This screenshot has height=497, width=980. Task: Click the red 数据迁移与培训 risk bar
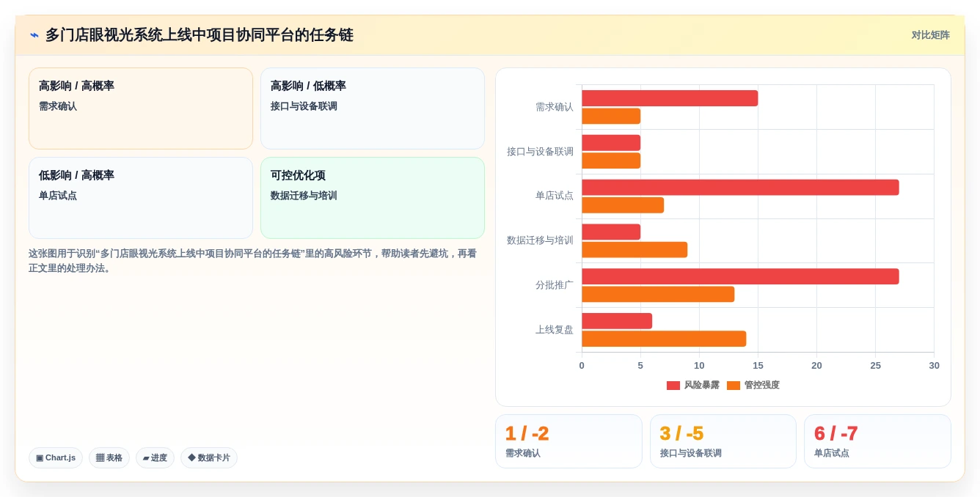point(611,232)
